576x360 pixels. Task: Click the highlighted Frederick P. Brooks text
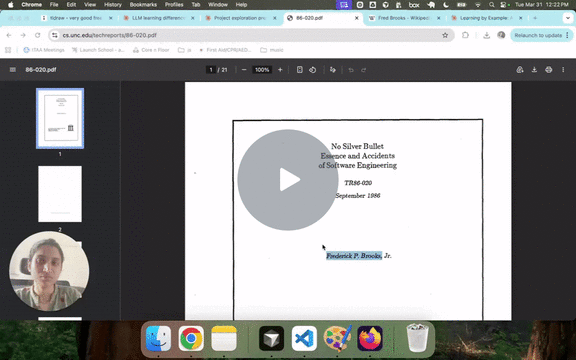(354, 256)
